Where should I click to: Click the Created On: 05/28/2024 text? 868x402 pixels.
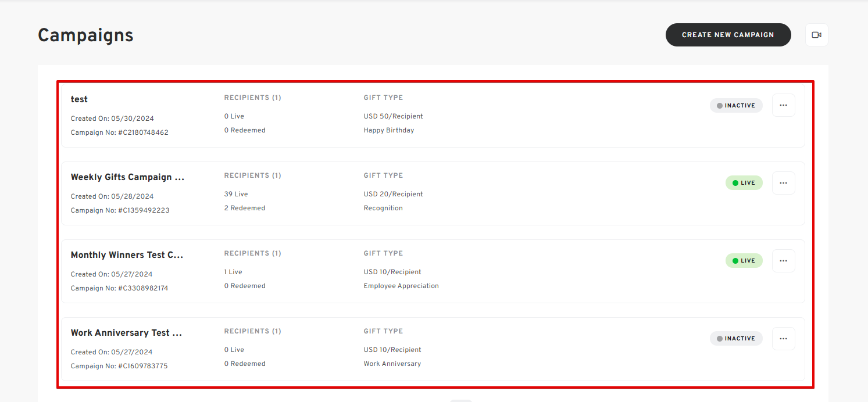[112, 196]
